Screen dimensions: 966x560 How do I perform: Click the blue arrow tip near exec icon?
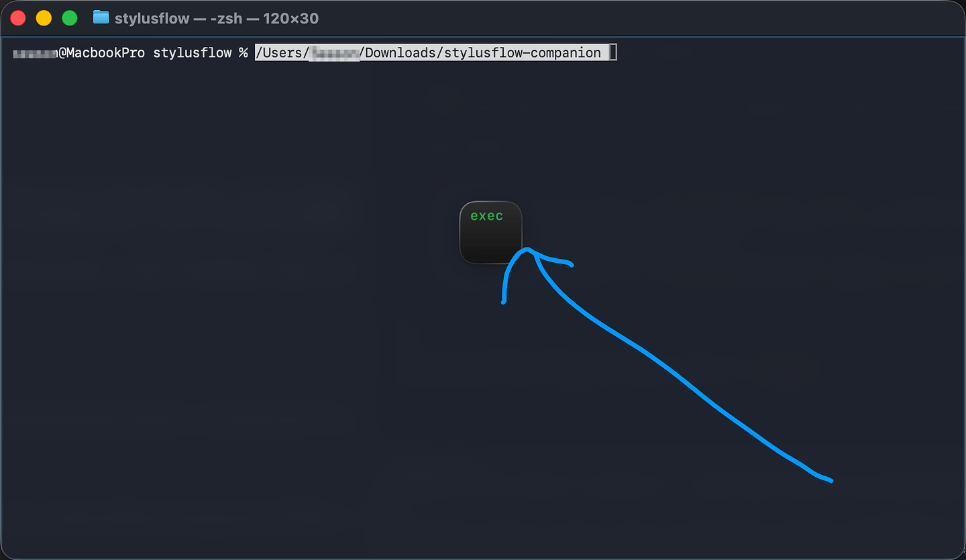point(528,251)
